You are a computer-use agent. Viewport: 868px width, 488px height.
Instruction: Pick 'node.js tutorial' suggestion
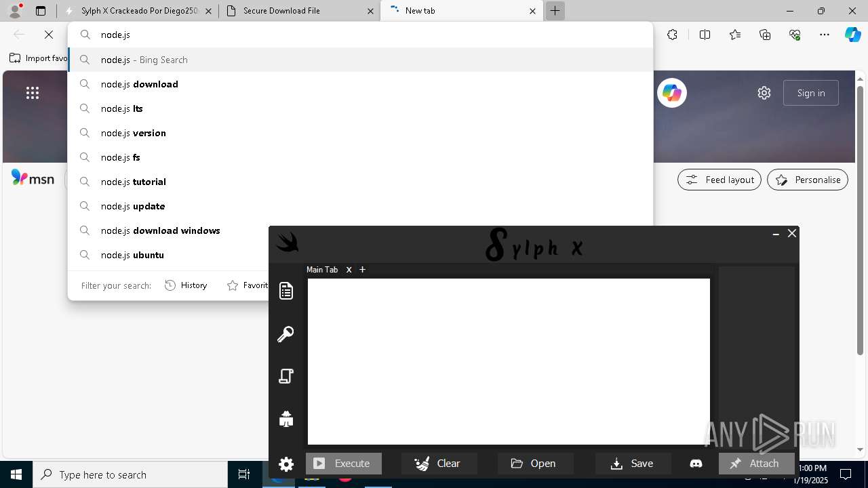click(x=361, y=182)
